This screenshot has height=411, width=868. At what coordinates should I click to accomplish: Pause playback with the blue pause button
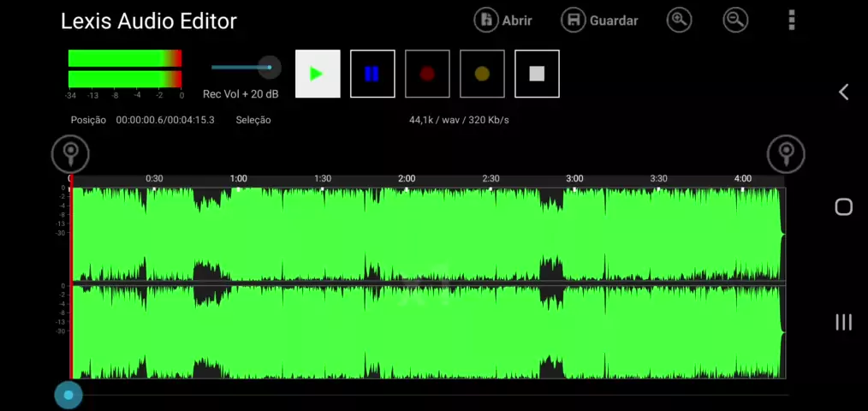[x=372, y=74]
